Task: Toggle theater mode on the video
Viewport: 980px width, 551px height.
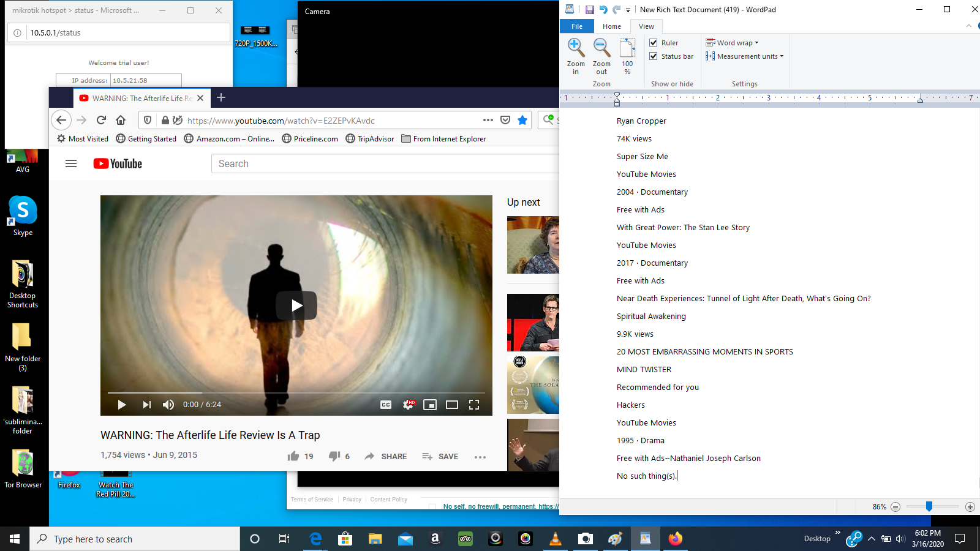Action: pos(452,405)
